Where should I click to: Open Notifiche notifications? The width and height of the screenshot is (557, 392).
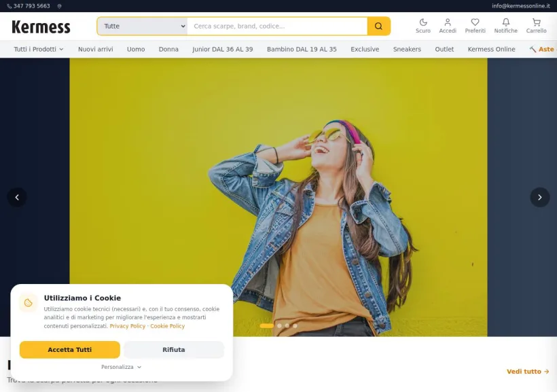click(506, 26)
